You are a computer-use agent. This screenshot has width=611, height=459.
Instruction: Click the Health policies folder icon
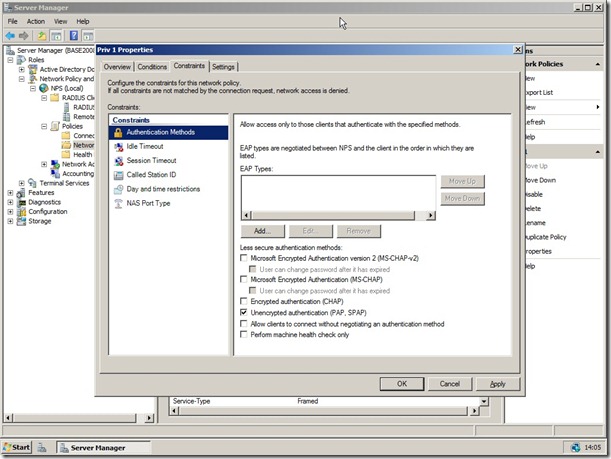tap(66, 155)
